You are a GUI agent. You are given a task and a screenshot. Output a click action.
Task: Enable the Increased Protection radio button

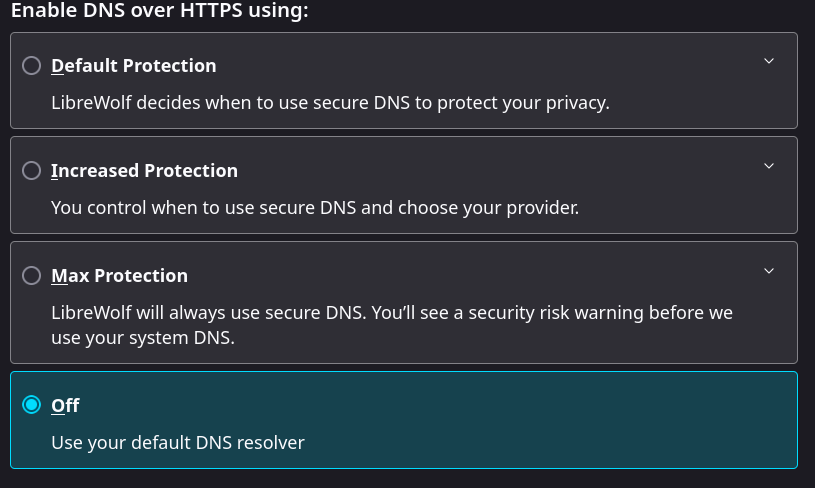[32, 171]
